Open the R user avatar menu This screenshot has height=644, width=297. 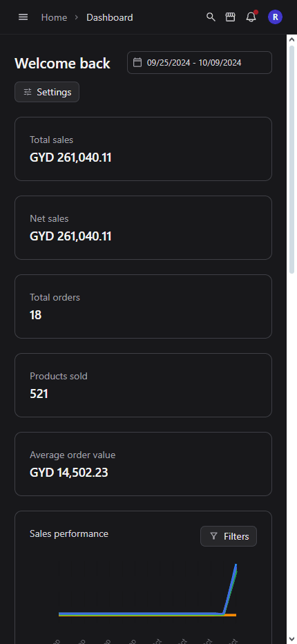coord(275,17)
